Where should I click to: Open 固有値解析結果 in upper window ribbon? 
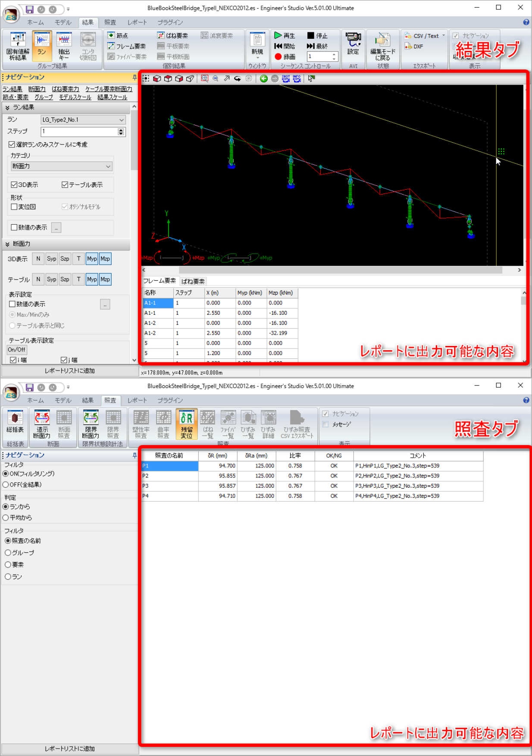[x=18, y=46]
